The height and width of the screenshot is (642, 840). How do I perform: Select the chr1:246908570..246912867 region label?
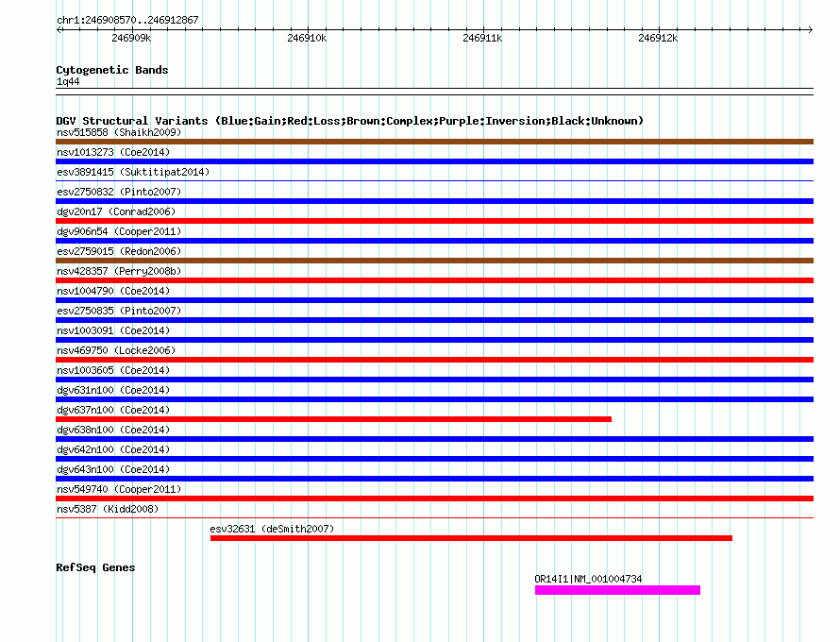(127, 20)
